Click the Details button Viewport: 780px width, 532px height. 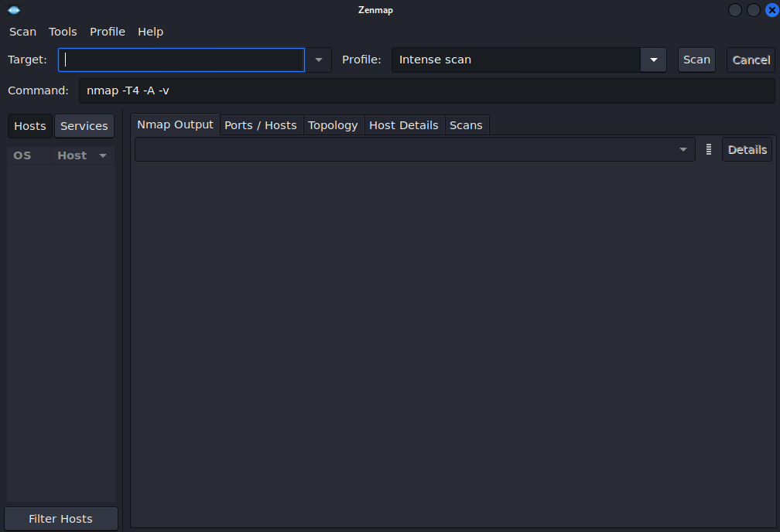point(747,150)
